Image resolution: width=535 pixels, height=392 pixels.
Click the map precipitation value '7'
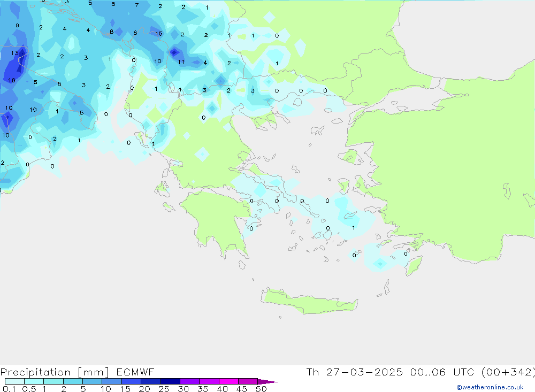pos(137,5)
